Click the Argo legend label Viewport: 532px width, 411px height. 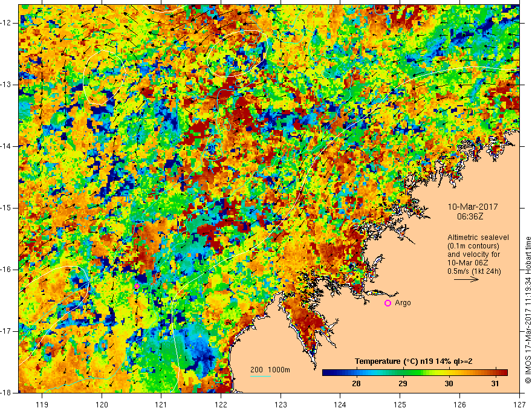[403, 303]
